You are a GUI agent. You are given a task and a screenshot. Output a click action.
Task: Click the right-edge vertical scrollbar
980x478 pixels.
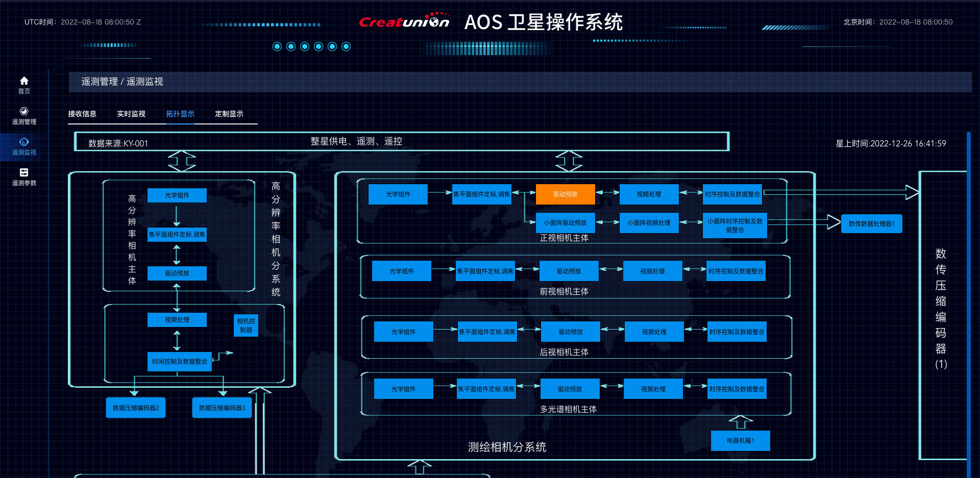coord(968,306)
